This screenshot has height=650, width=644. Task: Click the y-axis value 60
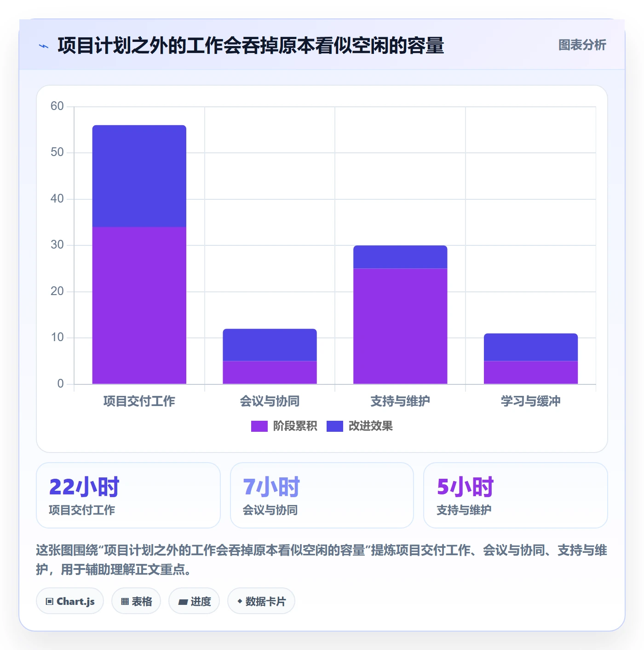click(x=57, y=106)
